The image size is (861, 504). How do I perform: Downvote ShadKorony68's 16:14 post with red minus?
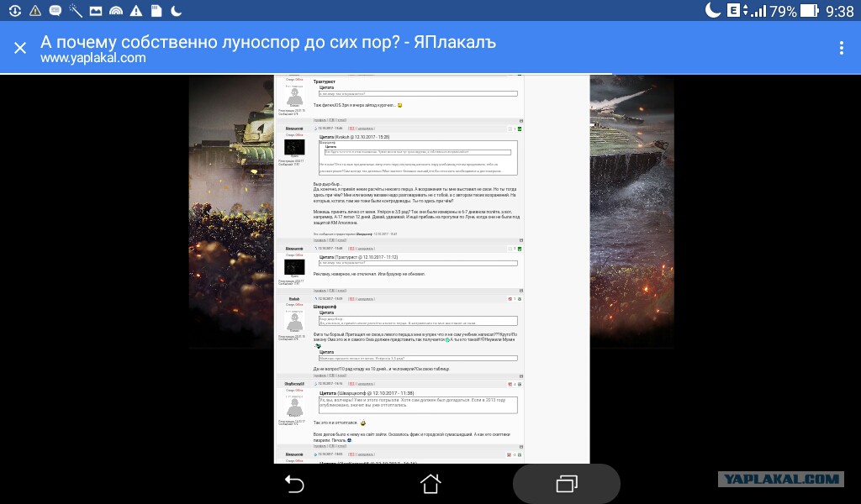coord(510,384)
